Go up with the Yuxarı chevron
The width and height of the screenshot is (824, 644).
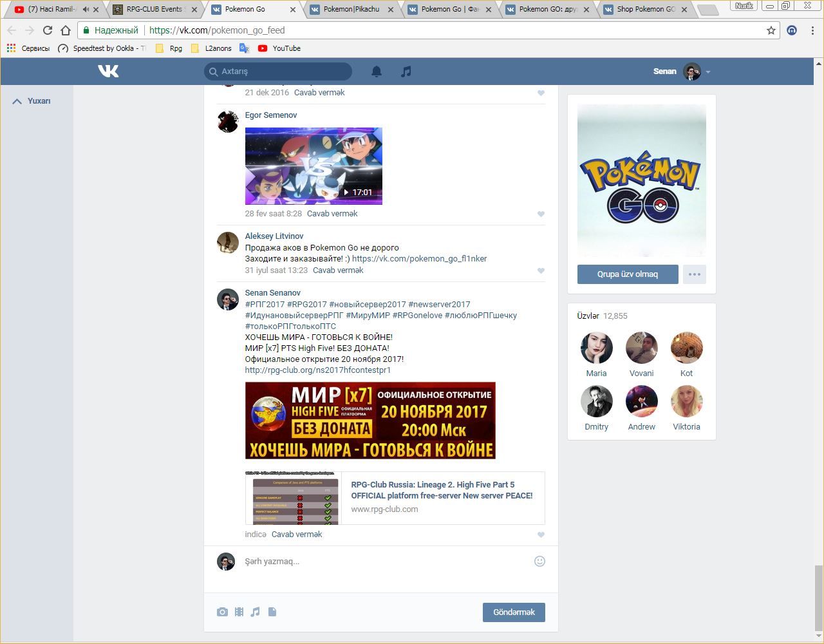[17, 101]
